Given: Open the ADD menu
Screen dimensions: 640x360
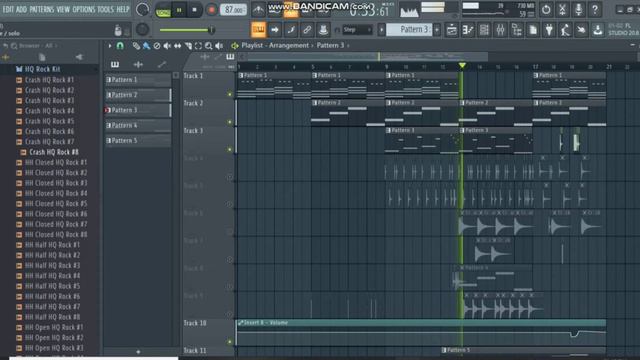Looking at the screenshot, I should pyautogui.click(x=21, y=9).
